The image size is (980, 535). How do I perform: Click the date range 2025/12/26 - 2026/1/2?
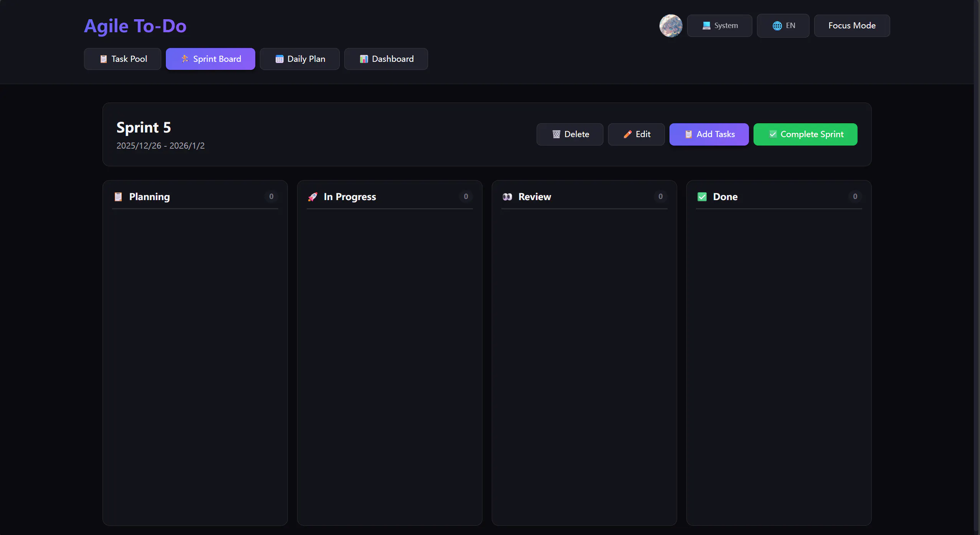point(160,146)
